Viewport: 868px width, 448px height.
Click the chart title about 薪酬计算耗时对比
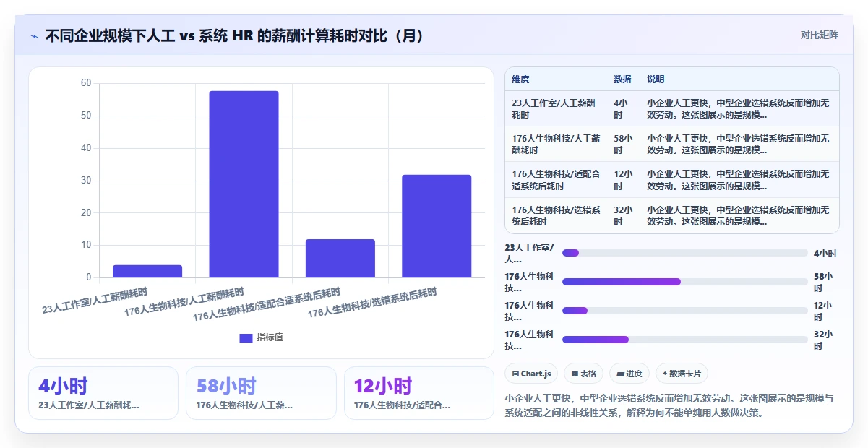coord(234,36)
